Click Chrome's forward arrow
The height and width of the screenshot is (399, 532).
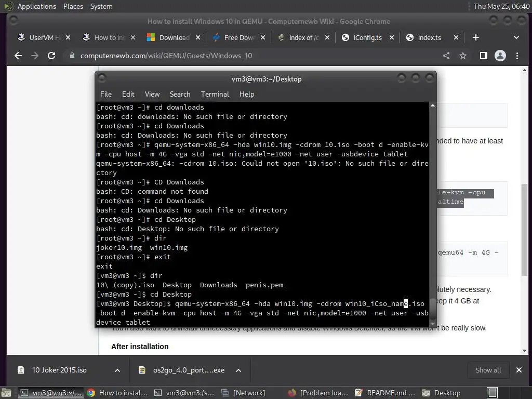pyautogui.click(x=35, y=56)
